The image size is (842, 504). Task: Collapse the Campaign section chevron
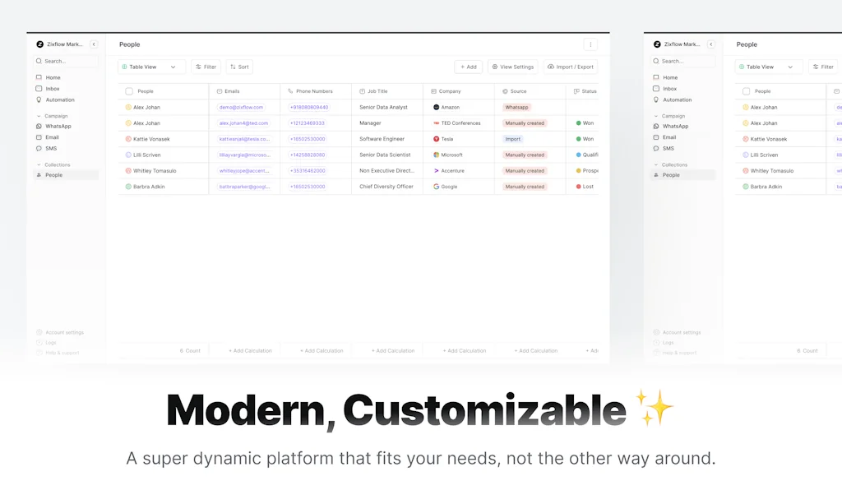click(x=39, y=116)
